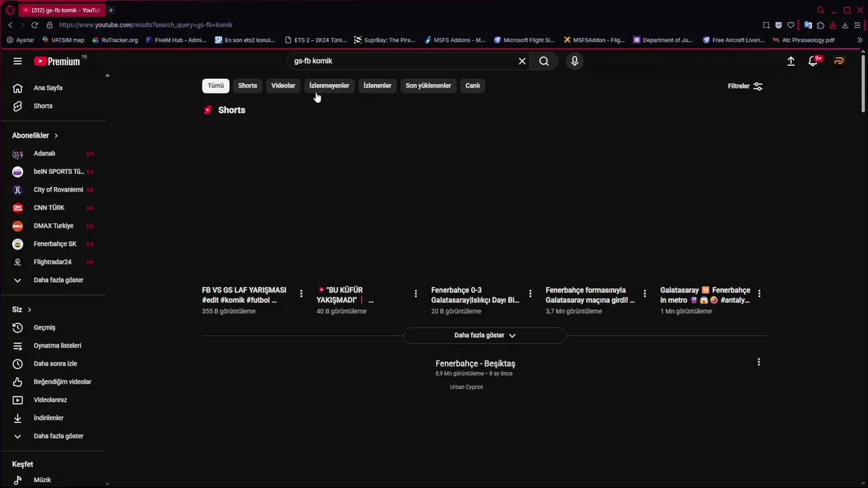Select the Videolar filter chip

click(283, 85)
